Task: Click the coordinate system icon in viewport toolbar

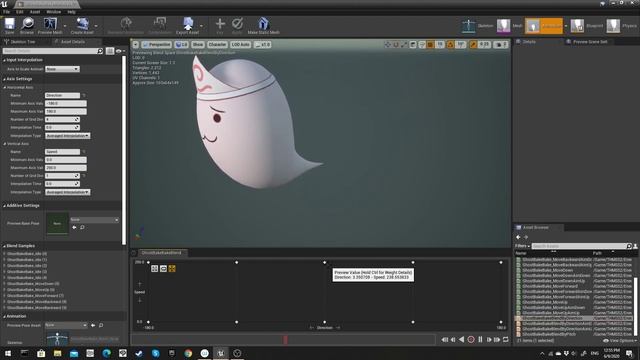Action: tap(413, 44)
